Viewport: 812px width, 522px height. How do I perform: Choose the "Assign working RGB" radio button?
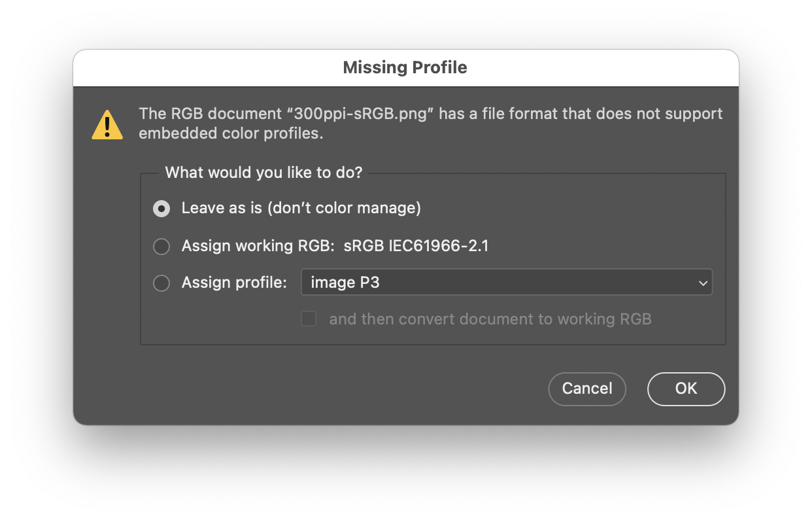click(161, 247)
